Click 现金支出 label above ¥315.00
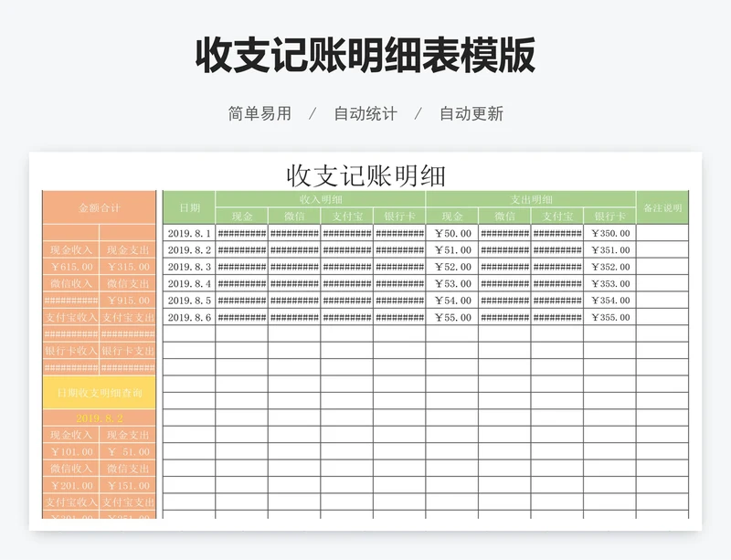Viewport: 731px width, 560px height. [x=128, y=250]
